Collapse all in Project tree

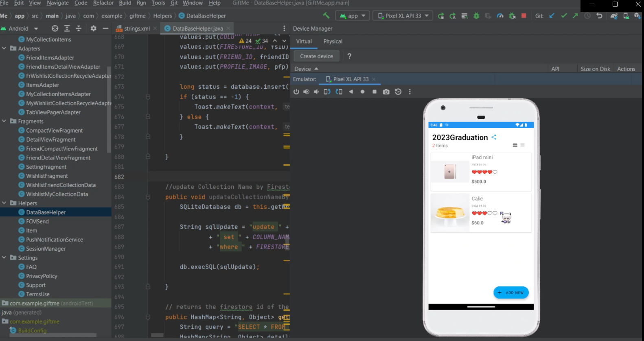(x=79, y=28)
